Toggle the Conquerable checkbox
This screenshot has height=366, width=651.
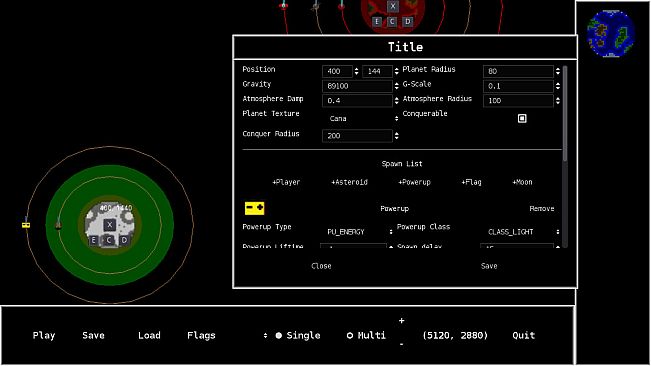[x=522, y=119]
